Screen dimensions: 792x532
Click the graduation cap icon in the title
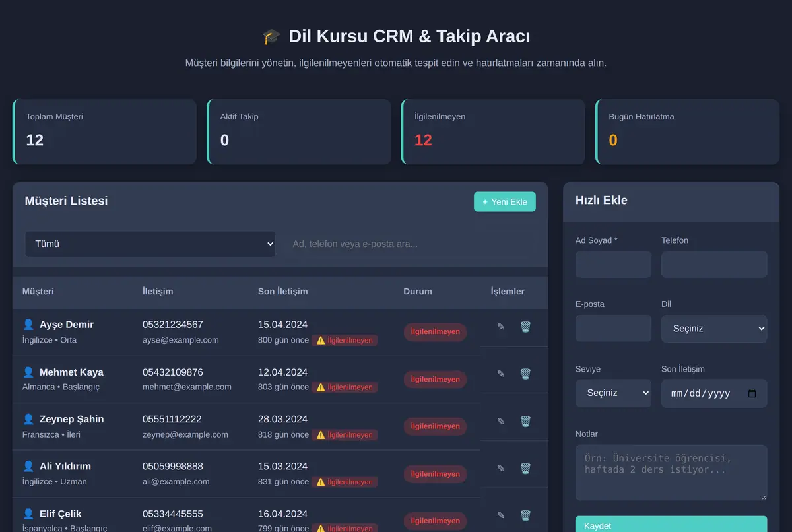tap(271, 36)
